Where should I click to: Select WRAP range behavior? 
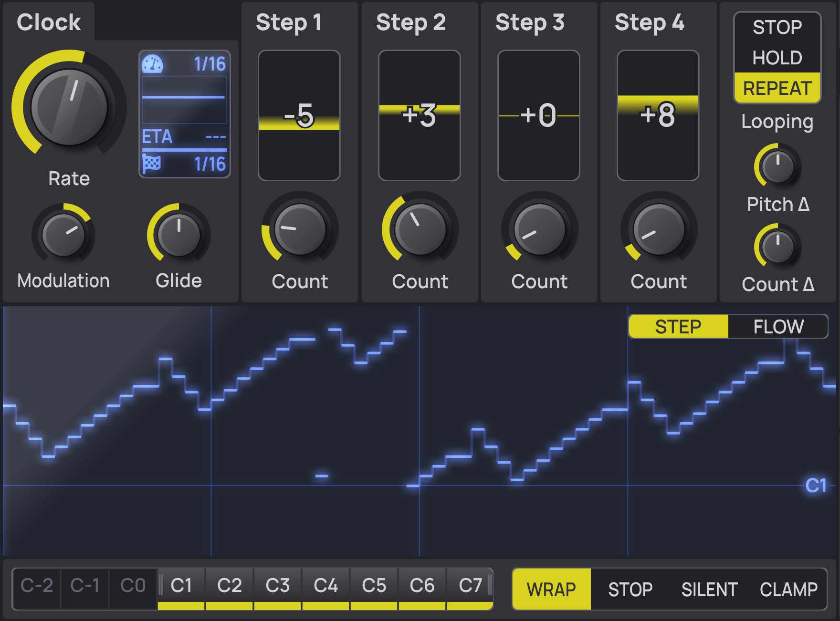(551, 590)
